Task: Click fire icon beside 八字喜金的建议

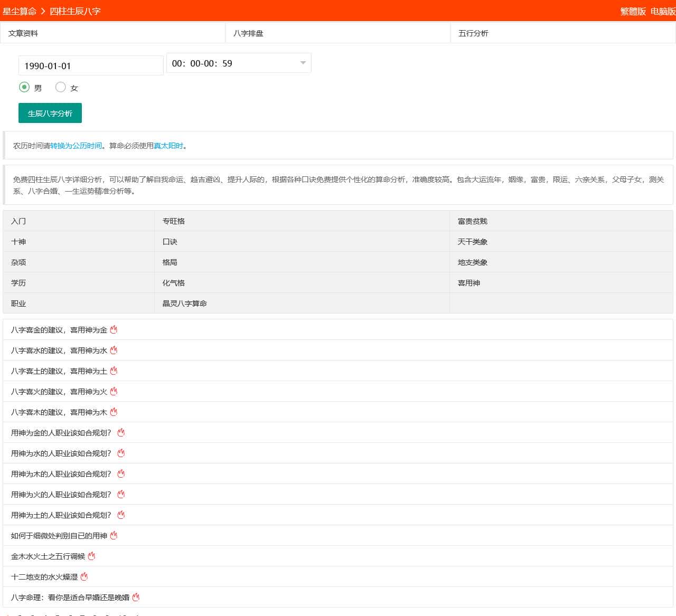Action: click(114, 330)
